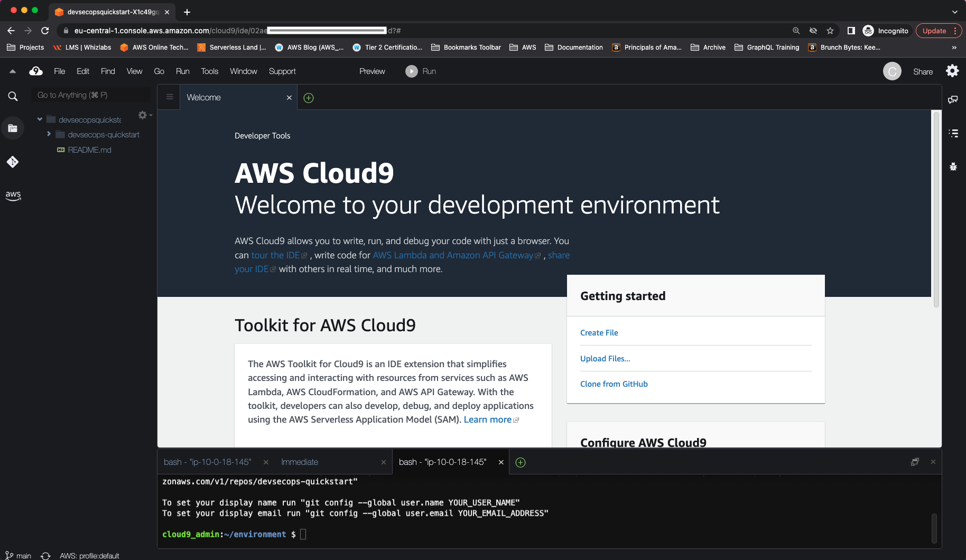Viewport: 966px width, 560px height.
Task: Open new terminal tab plus icon
Action: [x=521, y=463]
